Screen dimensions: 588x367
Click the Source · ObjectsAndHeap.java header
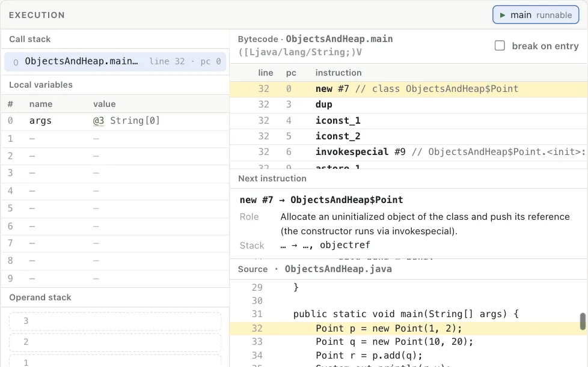tap(315, 269)
